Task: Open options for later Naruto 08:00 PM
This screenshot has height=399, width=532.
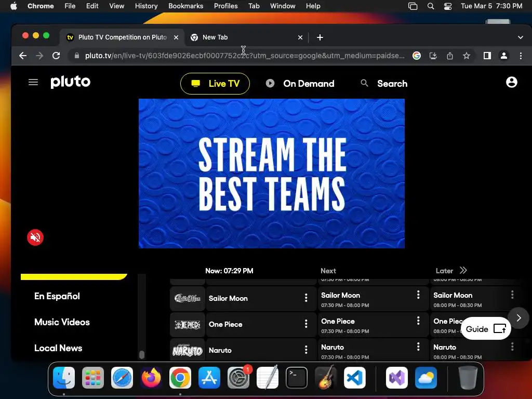Action: click(512, 347)
